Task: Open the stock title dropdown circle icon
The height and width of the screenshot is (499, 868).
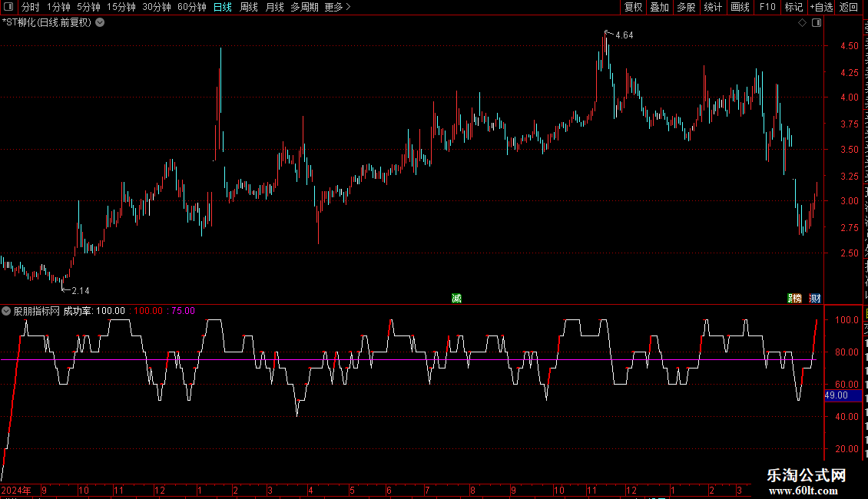Action: (x=100, y=23)
